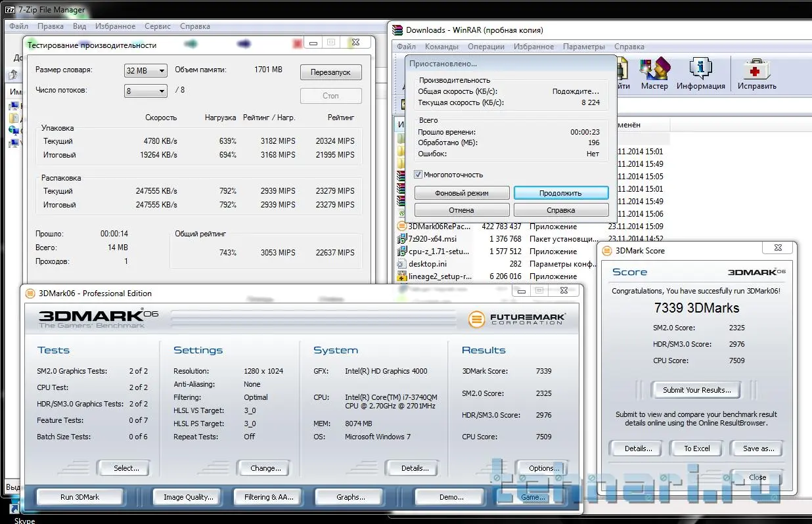Open the Параметры menu in WinRAR

pos(583,47)
